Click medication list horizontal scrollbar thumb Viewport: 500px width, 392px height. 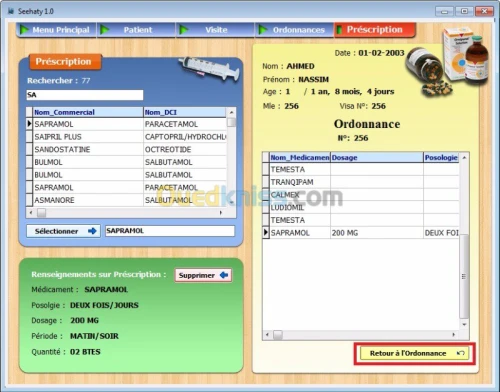click(x=41, y=213)
